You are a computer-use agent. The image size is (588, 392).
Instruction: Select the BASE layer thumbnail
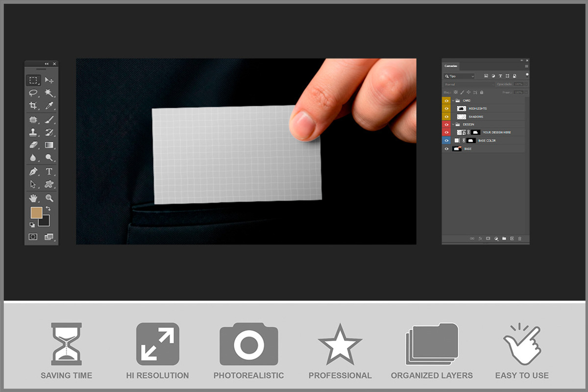(457, 148)
